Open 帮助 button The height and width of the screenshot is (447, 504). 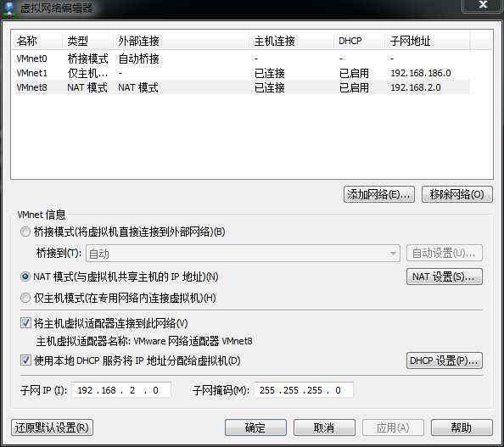pos(462,427)
